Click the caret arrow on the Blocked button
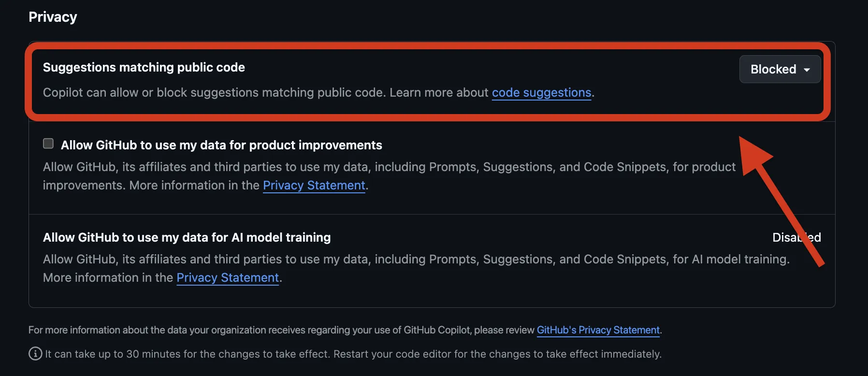The height and width of the screenshot is (376, 868). [x=807, y=70]
